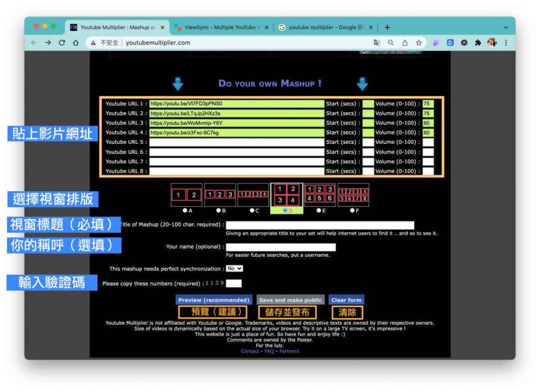Reload the youtubemultiplier.com page
This screenshot has height=392, width=540.
(62, 43)
